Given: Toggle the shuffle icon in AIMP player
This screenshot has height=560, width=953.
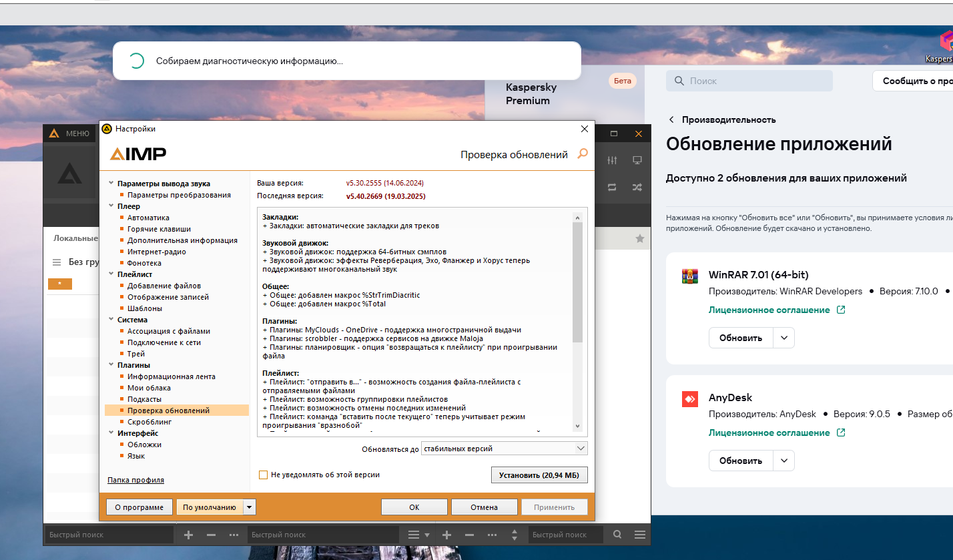Looking at the screenshot, I should (637, 188).
